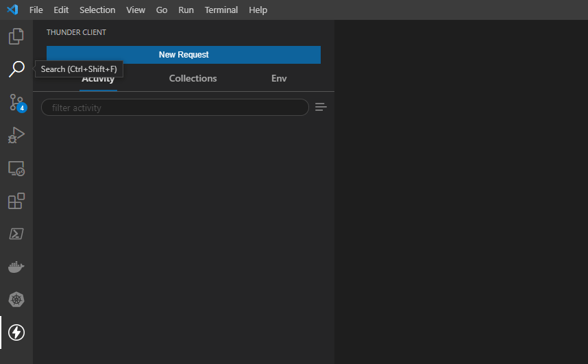Open the Run and Debug view

(16, 135)
